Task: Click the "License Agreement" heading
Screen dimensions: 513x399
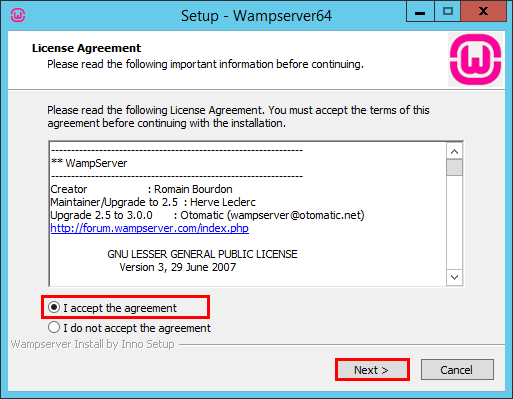Action: tap(86, 48)
